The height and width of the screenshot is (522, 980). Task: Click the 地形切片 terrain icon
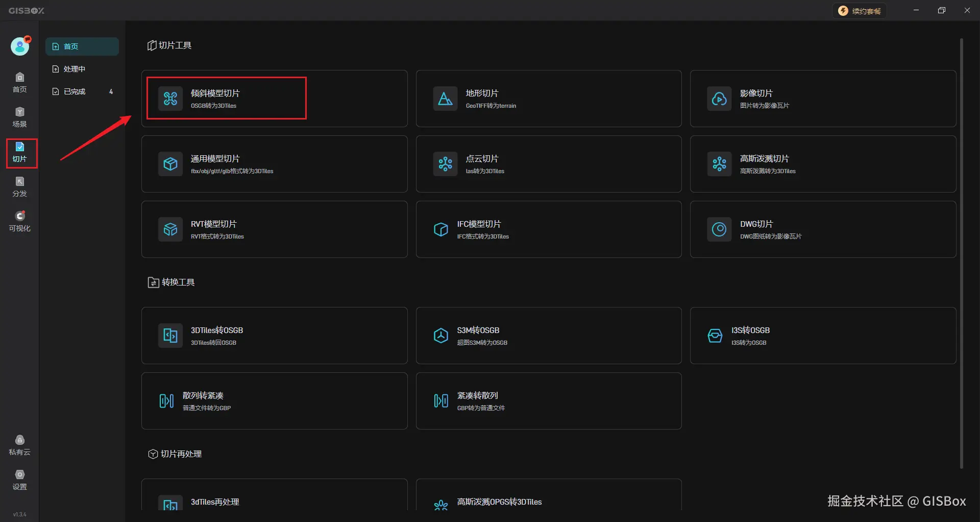[x=445, y=99]
